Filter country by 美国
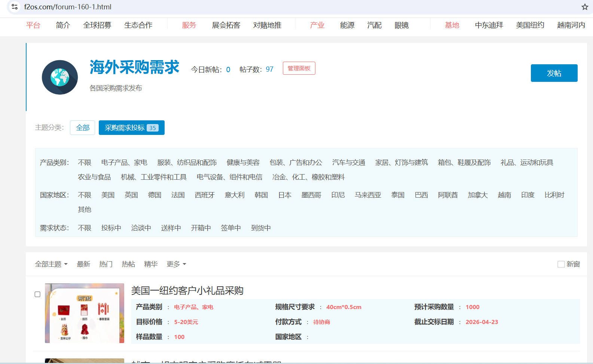The width and height of the screenshot is (593, 364). 108,195
